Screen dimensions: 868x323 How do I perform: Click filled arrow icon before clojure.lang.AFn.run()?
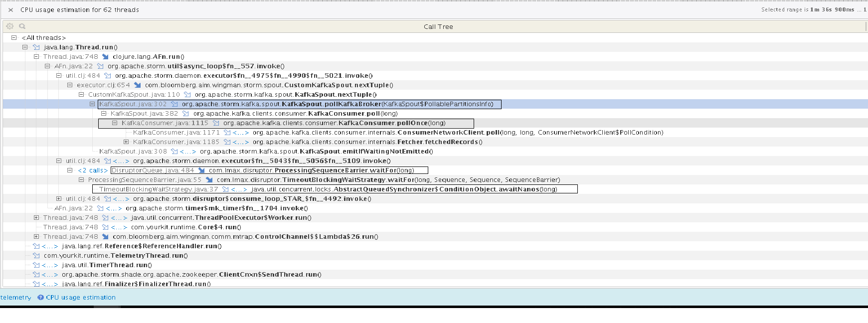click(105, 57)
